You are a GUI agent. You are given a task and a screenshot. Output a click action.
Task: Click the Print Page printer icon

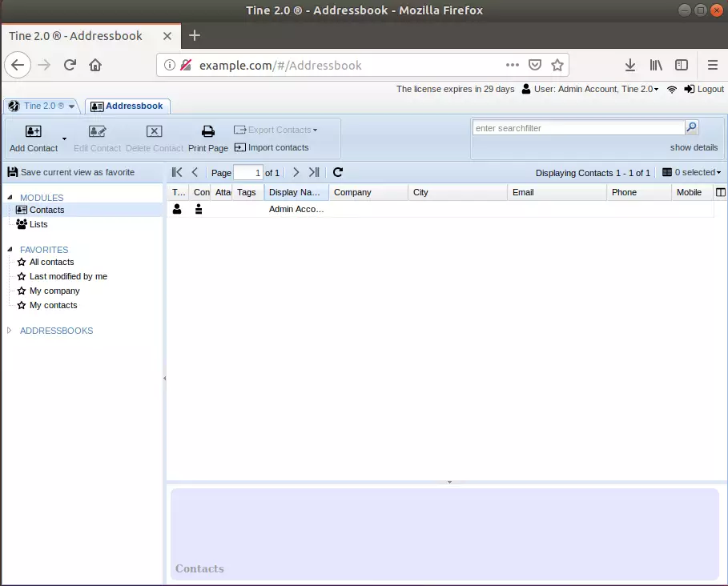click(208, 131)
